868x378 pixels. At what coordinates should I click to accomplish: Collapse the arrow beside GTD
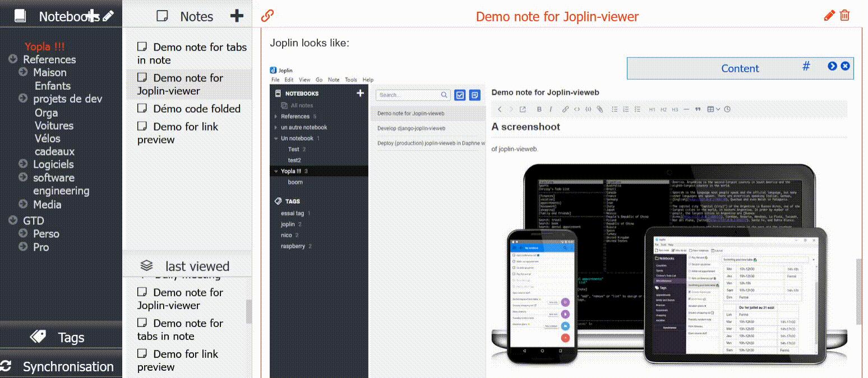tap(13, 220)
